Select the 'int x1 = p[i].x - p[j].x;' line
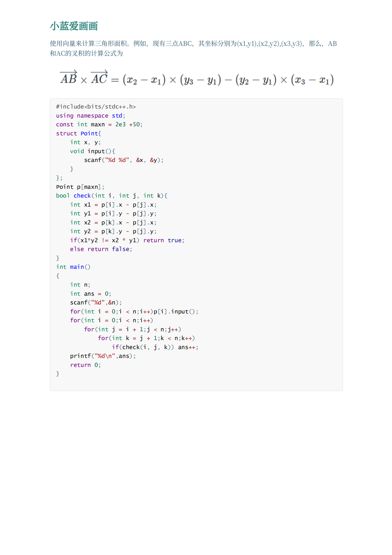 coord(113,205)
